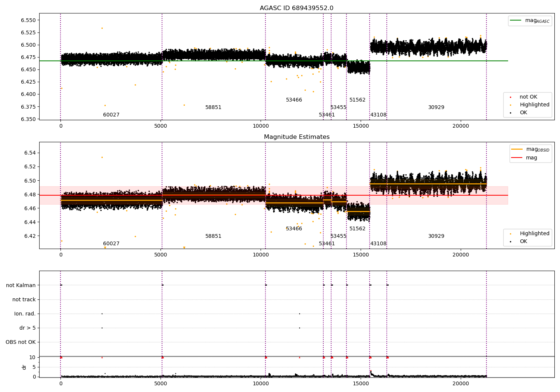Click the 6.500 y-tick in top plot
The image size is (560, 392).
[x=28, y=45]
